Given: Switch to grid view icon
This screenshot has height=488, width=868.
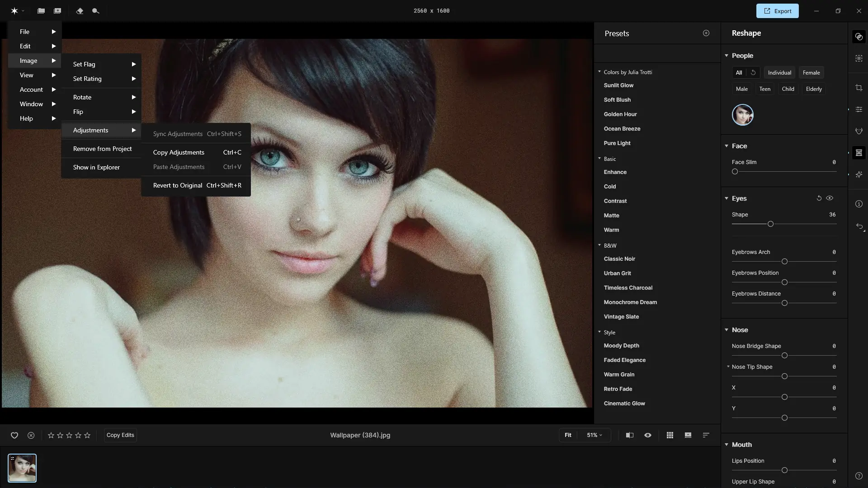Looking at the screenshot, I should 670,435.
